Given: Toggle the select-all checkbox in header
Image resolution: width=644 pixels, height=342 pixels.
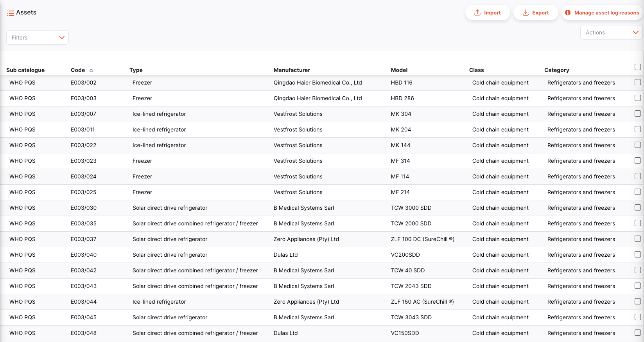Looking at the screenshot, I should click(637, 67).
